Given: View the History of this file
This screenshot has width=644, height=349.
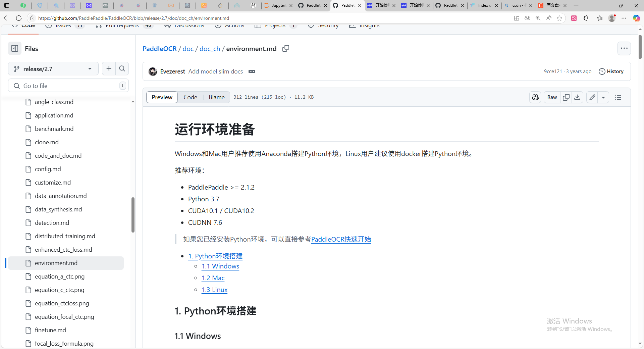Looking at the screenshot, I should (x=611, y=71).
